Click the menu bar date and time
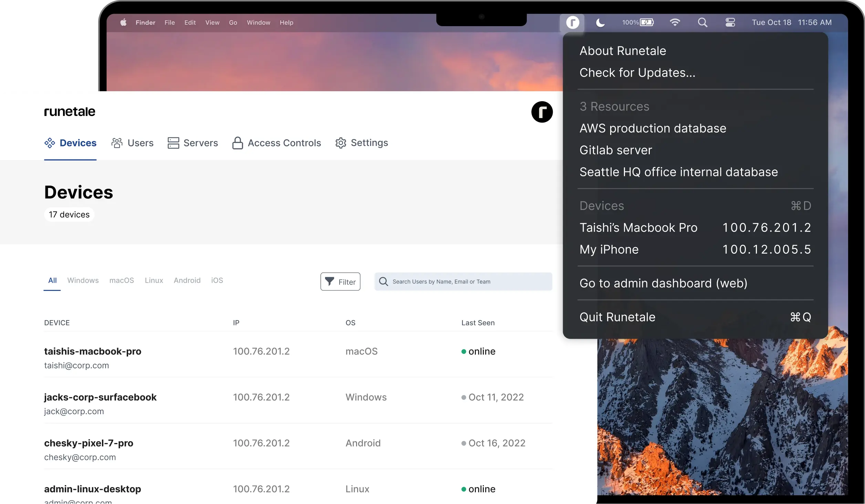The height and width of the screenshot is (504, 865). 792,23
